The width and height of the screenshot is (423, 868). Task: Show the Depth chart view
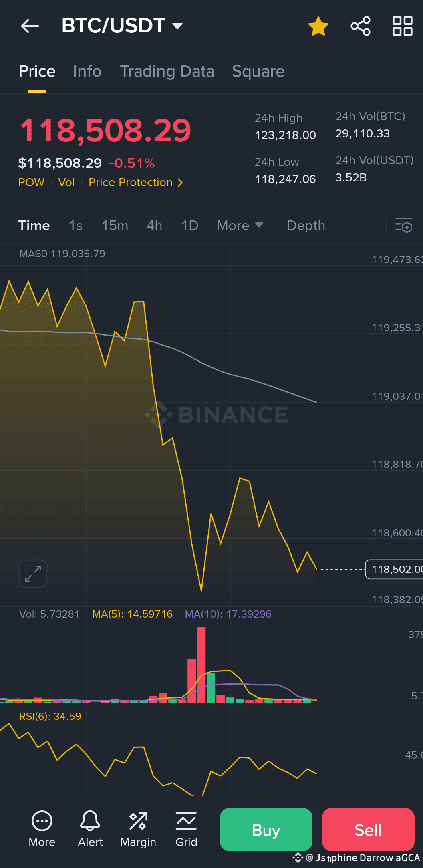[x=306, y=226]
